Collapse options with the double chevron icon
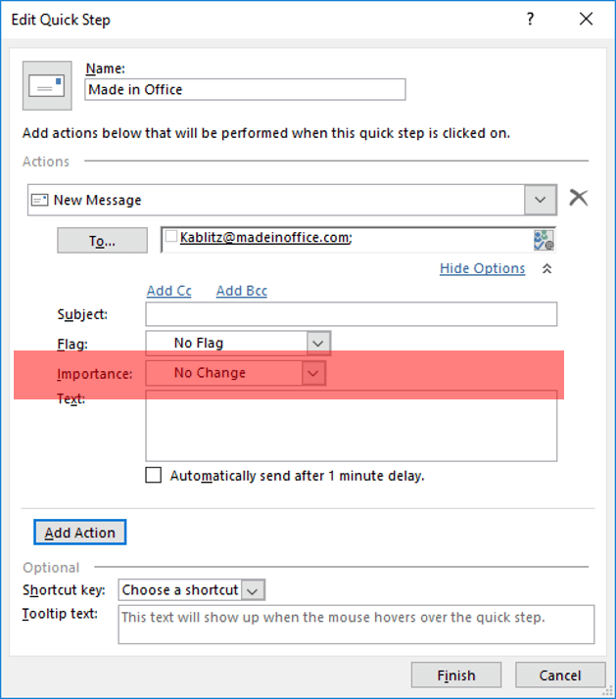This screenshot has width=616, height=699. (546, 269)
